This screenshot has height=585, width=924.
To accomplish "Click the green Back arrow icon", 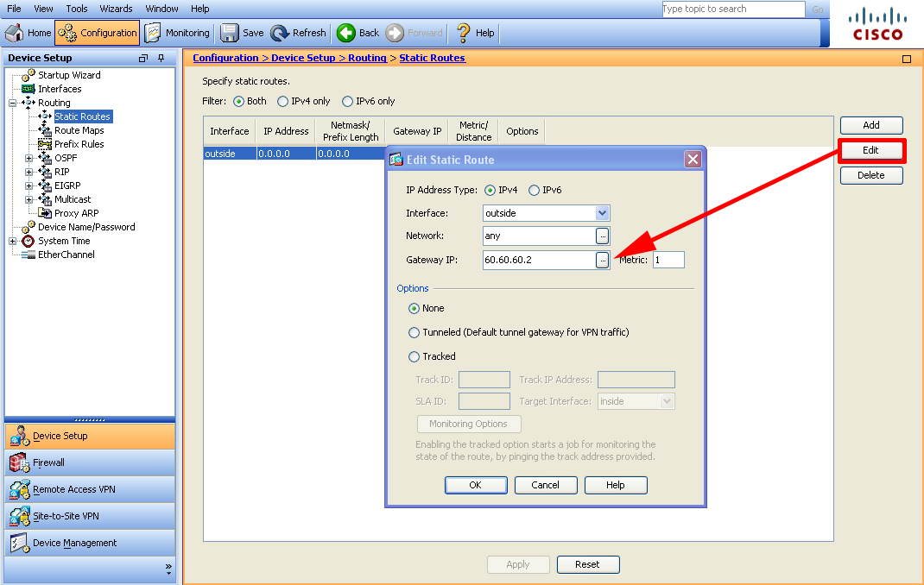I will (346, 33).
